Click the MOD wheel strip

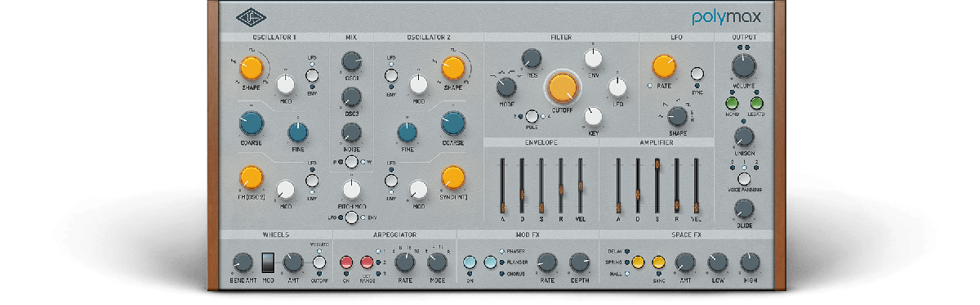(x=267, y=262)
